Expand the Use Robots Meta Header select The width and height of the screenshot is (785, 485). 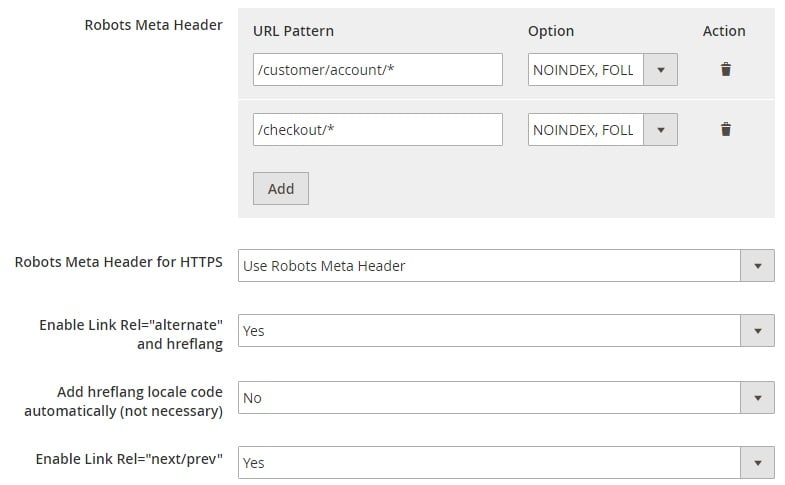[x=506, y=266]
